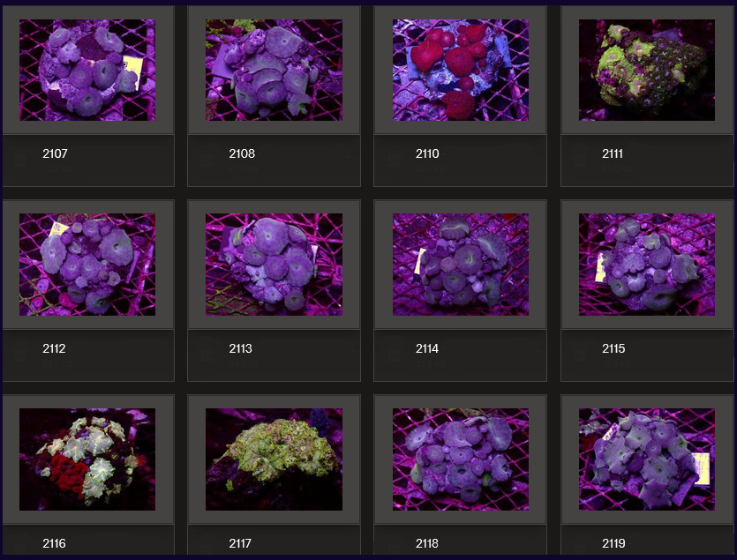Click the file name "2107"
737x560 pixels.
pyautogui.click(x=55, y=153)
